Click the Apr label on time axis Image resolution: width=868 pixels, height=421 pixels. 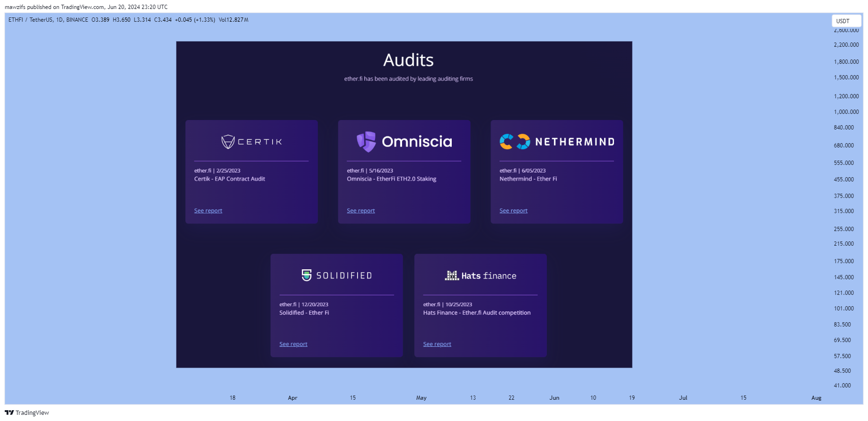[292, 398]
